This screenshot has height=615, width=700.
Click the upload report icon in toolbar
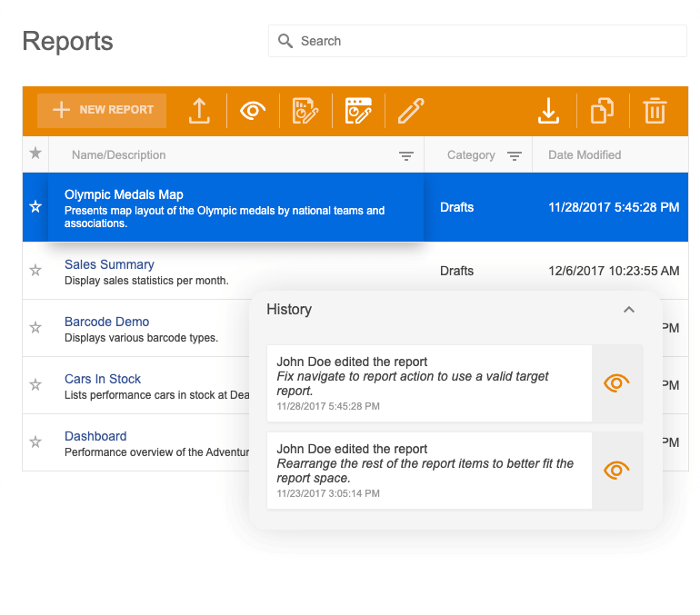point(199,111)
